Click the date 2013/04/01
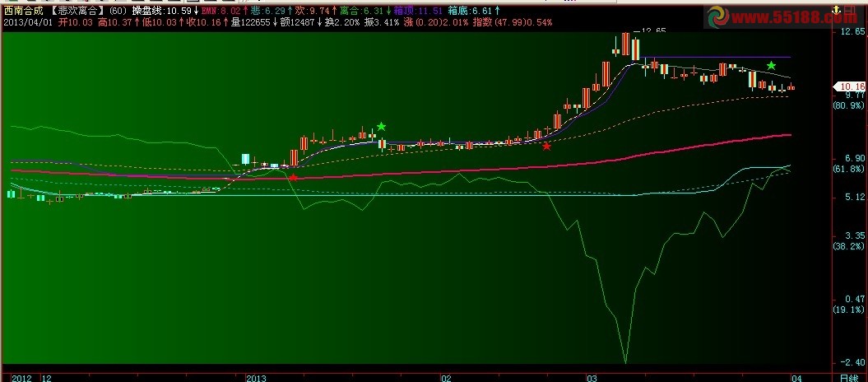Image resolution: width=868 pixels, height=382 pixels. (x=28, y=22)
